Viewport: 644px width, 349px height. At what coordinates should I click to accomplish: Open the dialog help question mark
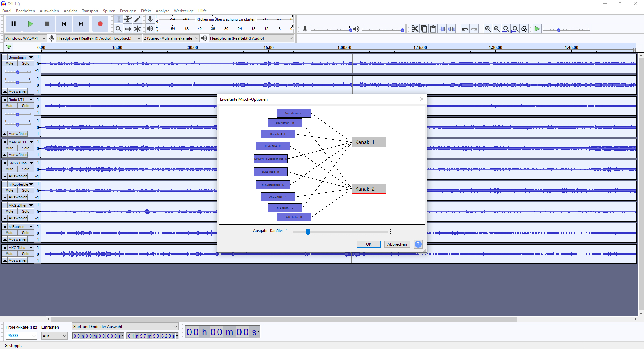pyautogui.click(x=418, y=244)
